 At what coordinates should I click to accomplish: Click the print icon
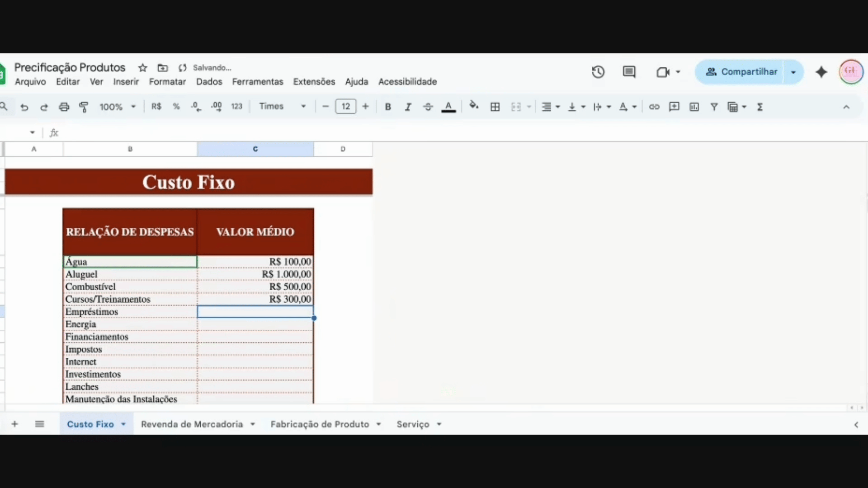click(64, 107)
